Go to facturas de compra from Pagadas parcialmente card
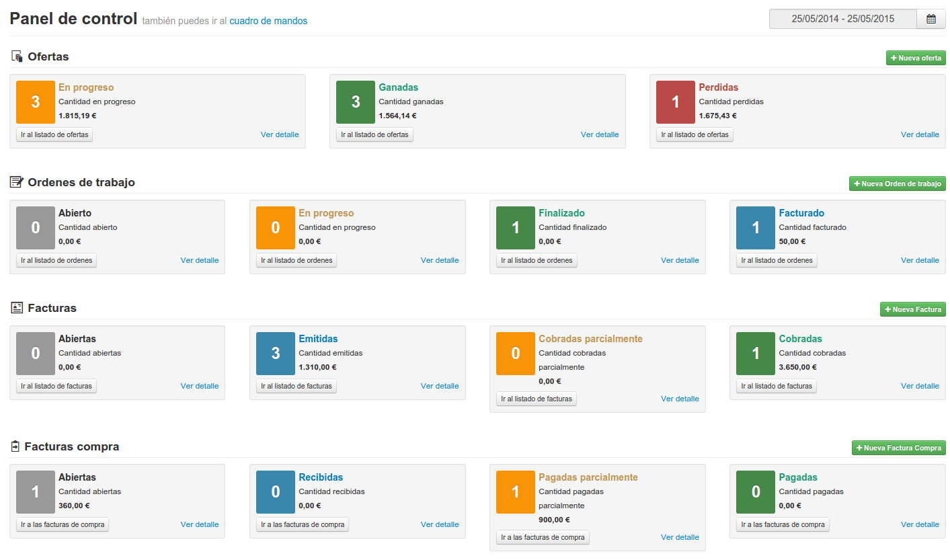 (x=543, y=537)
